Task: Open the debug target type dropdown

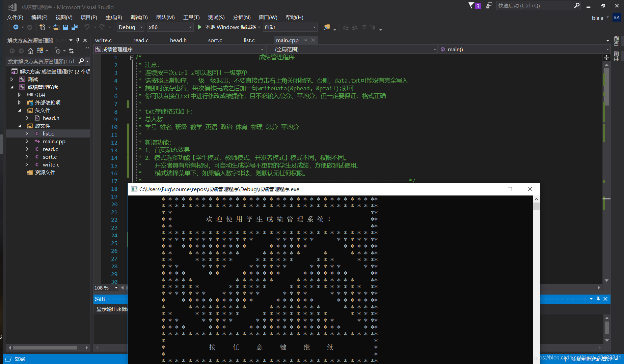Action: coord(290,27)
